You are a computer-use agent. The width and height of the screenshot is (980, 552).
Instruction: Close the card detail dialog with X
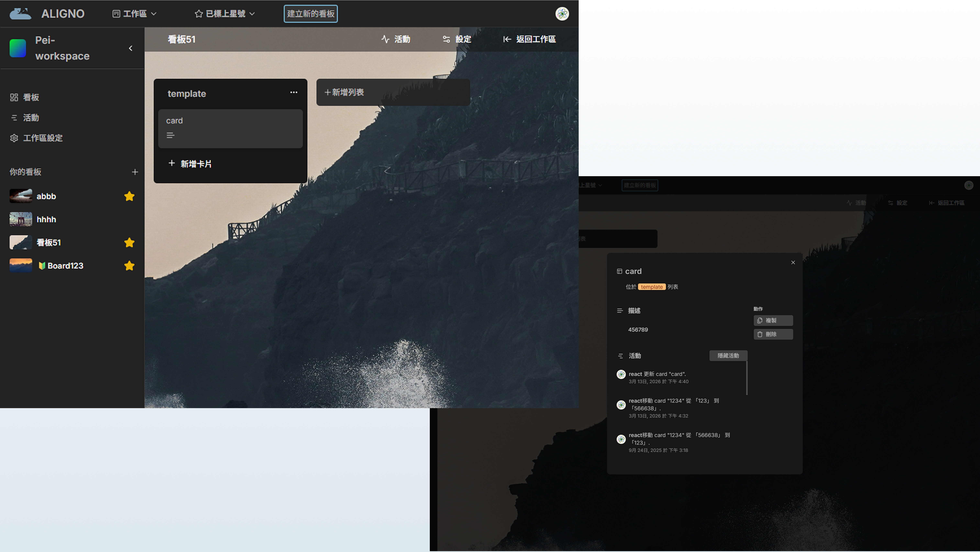click(793, 263)
